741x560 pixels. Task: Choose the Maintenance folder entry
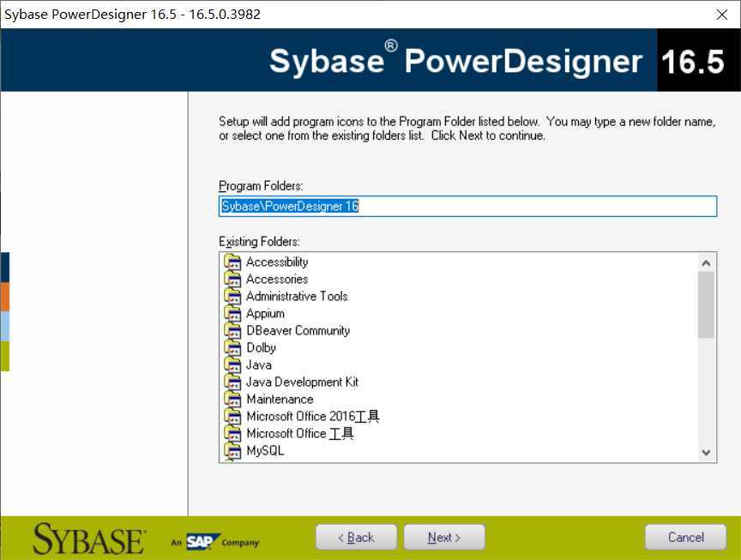(280, 400)
